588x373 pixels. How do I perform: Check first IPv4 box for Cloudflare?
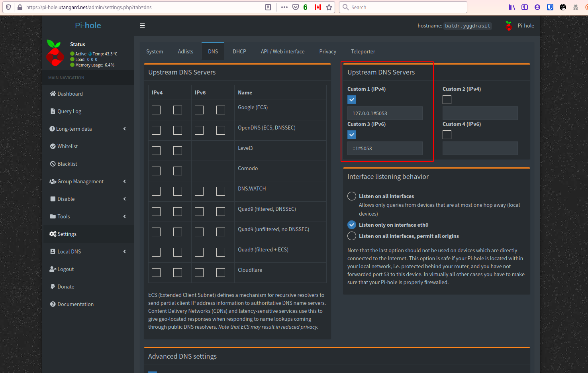coord(156,273)
